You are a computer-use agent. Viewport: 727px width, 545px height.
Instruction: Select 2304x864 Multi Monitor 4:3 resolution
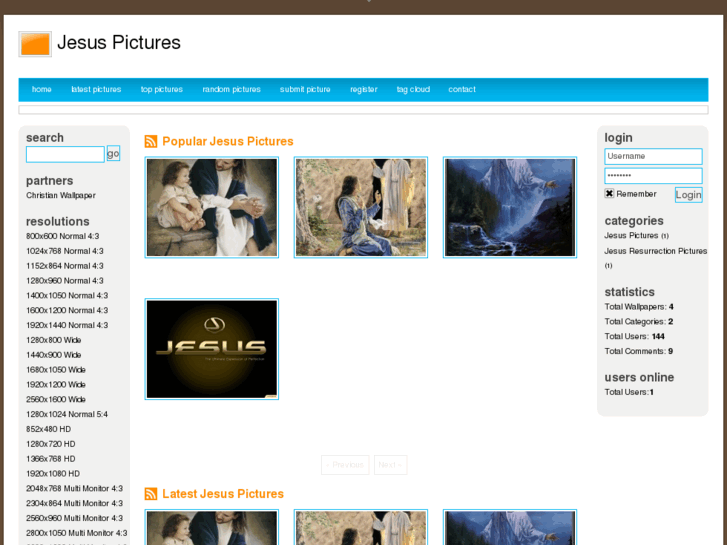click(75, 503)
